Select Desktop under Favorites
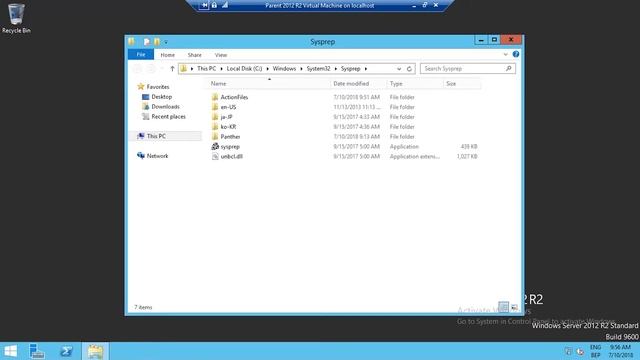 (x=161, y=97)
